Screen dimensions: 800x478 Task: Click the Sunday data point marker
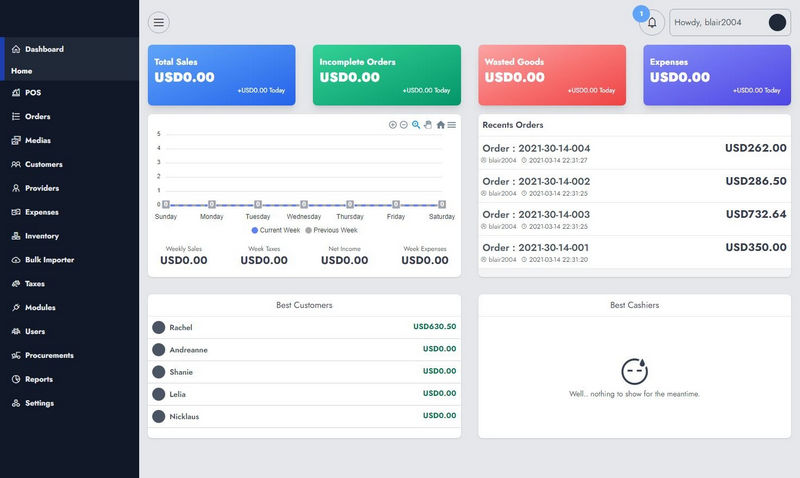coord(166,205)
